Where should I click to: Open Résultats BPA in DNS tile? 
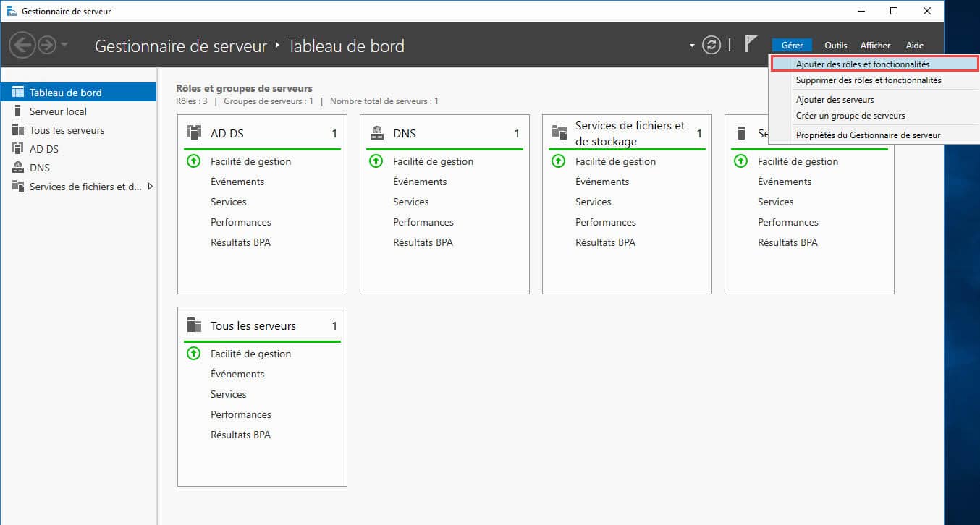pos(423,242)
